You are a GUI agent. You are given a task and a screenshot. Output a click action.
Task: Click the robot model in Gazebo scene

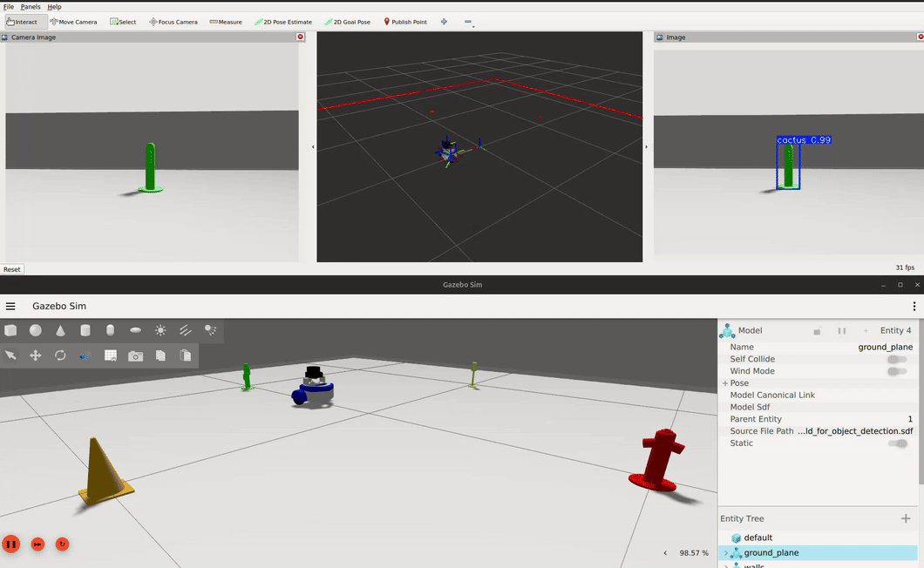pos(313,387)
